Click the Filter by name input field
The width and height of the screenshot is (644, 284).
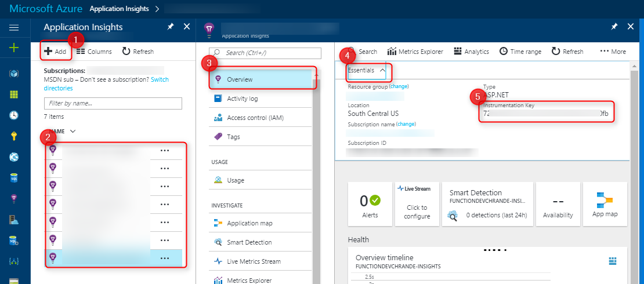(113, 103)
